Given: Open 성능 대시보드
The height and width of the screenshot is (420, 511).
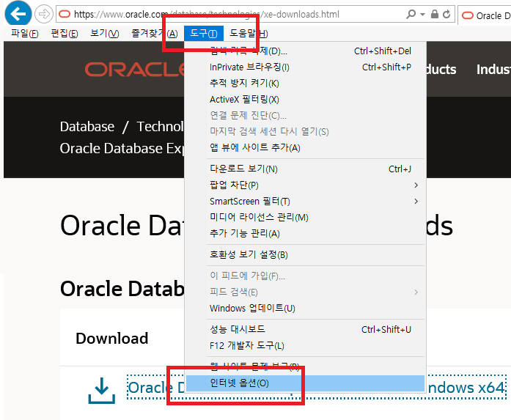Looking at the screenshot, I should click(x=306, y=329).
